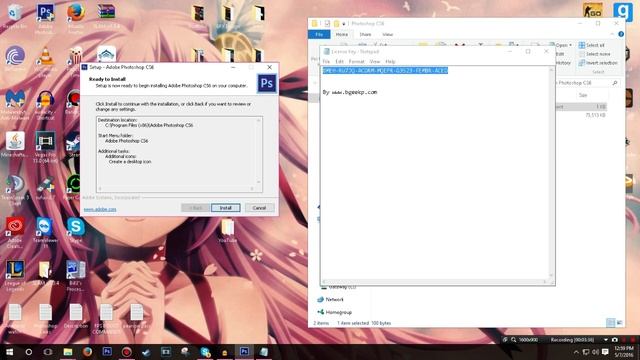Open File tab in Explorer window
640x360 pixels.
tap(319, 35)
